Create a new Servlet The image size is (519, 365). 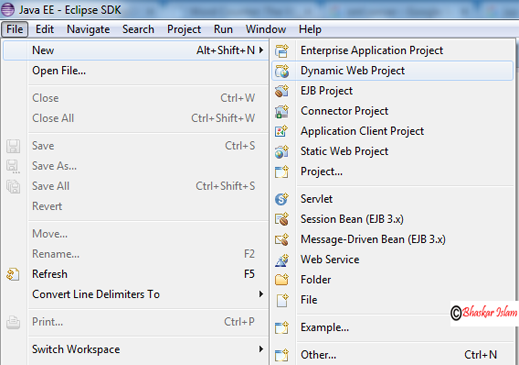click(392, 199)
